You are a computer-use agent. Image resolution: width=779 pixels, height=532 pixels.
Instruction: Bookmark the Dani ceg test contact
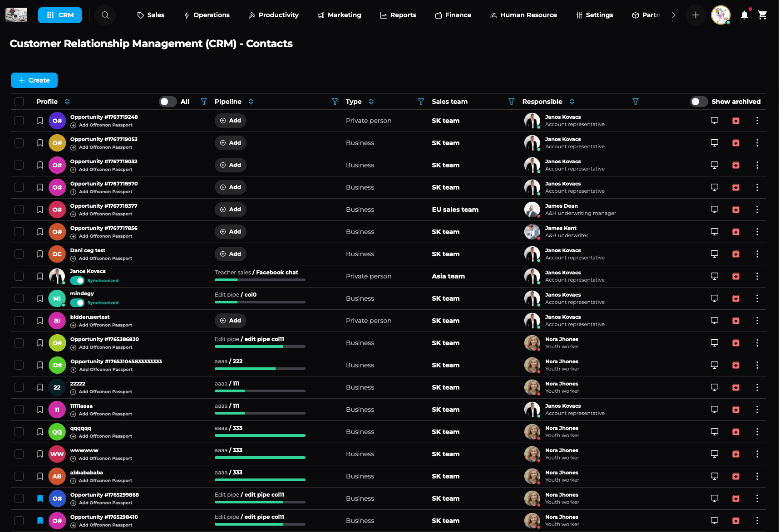pyautogui.click(x=40, y=254)
